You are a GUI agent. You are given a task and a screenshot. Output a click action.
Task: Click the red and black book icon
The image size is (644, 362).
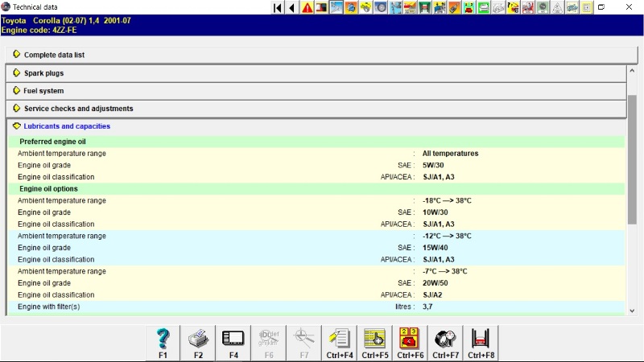321,7
